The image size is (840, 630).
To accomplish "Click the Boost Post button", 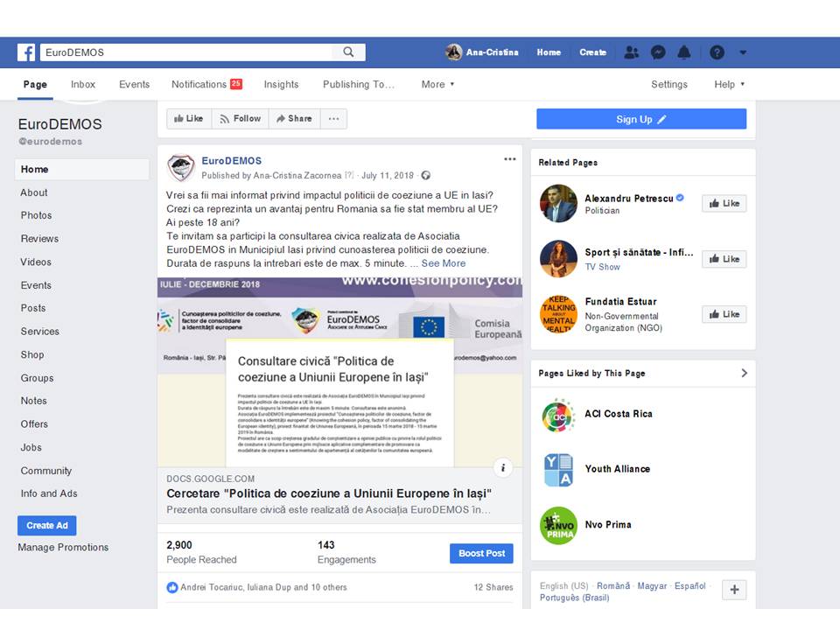I will [x=481, y=553].
